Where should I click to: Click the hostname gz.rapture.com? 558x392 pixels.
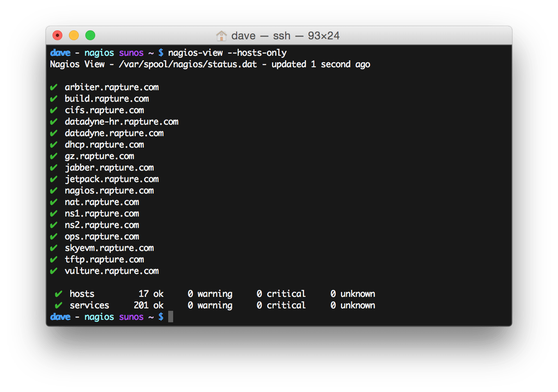pos(99,156)
